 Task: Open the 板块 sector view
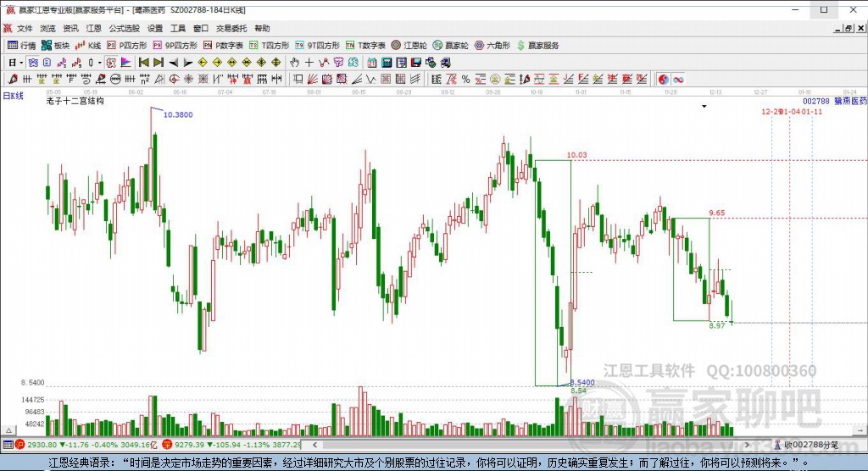pyautogui.click(x=56, y=46)
